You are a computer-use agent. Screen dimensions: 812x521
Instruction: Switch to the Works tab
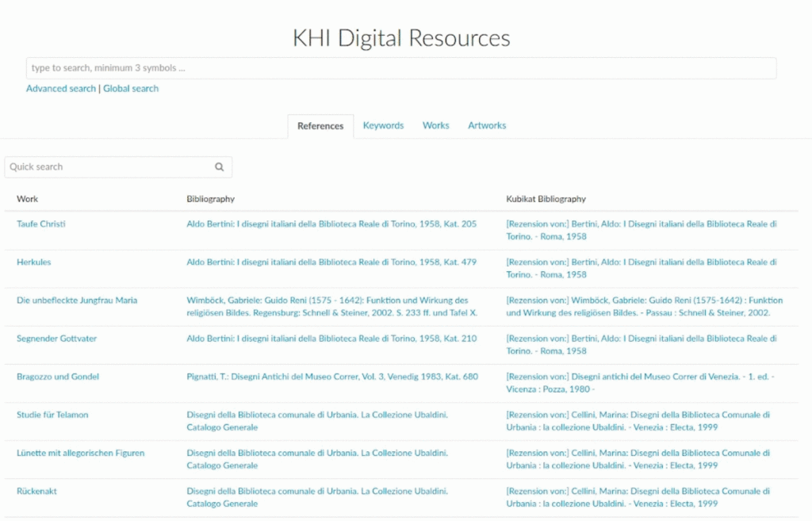click(436, 125)
